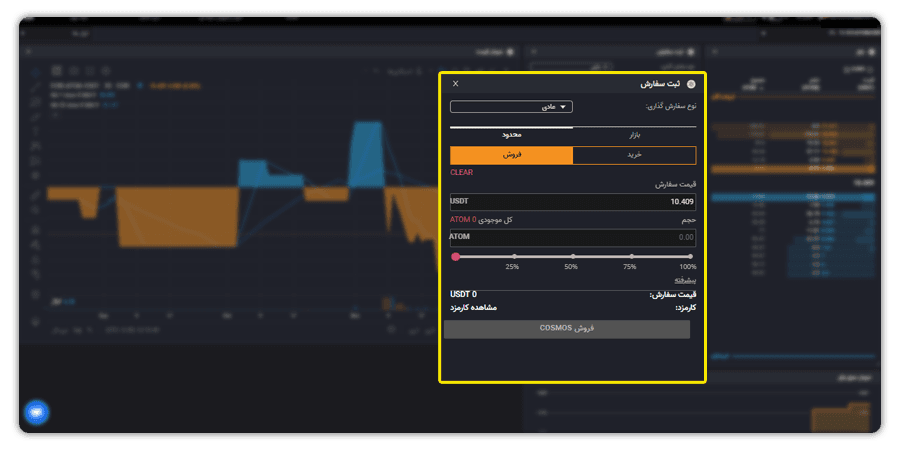Click the فروش COSMOS submit button
Screen dimensions: 900x450
pos(567,329)
